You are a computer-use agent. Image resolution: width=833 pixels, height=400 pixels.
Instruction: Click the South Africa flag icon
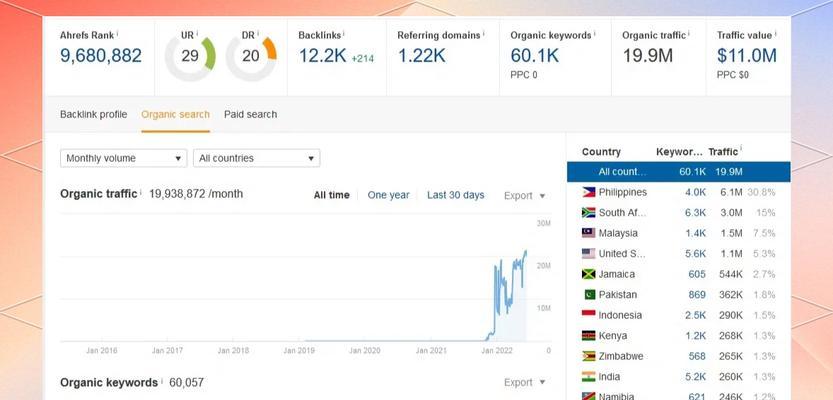[x=588, y=212]
